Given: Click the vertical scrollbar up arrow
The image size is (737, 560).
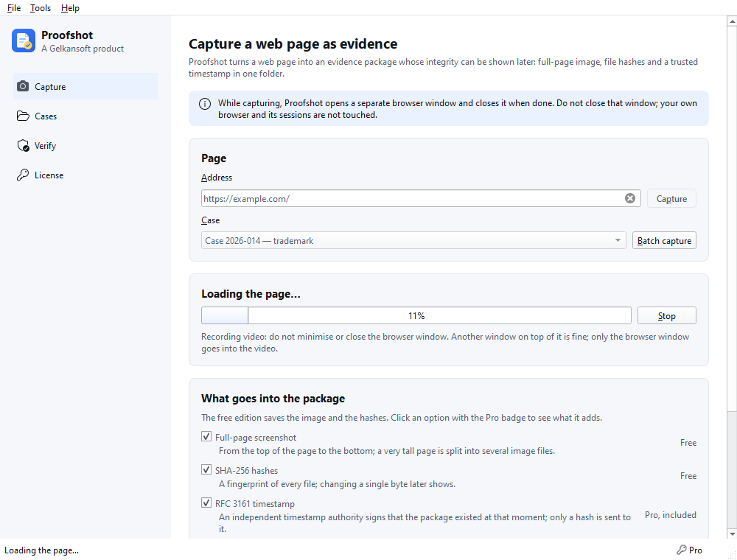Looking at the screenshot, I should [732, 21].
